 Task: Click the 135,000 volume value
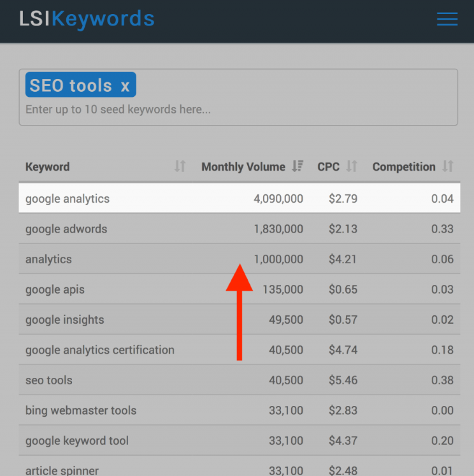click(x=283, y=289)
